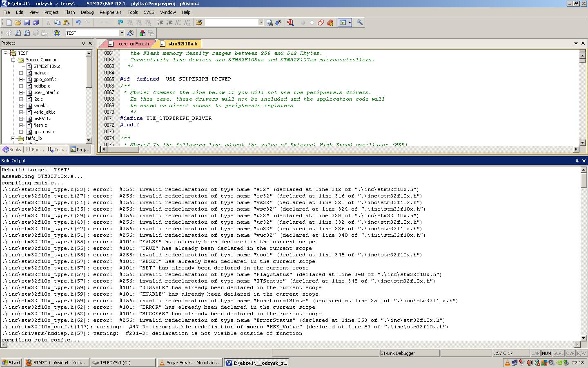Click the Incremental Find binoculars icon
This screenshot has height=368, width=588.
pos(278,22)
